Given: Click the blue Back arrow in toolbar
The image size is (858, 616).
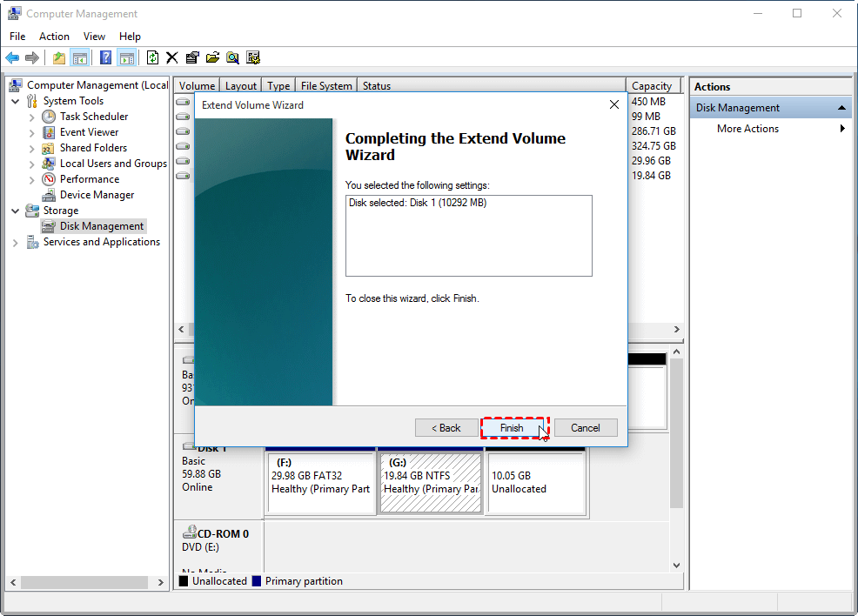Looking at the screenshot, I should (12, 57).
